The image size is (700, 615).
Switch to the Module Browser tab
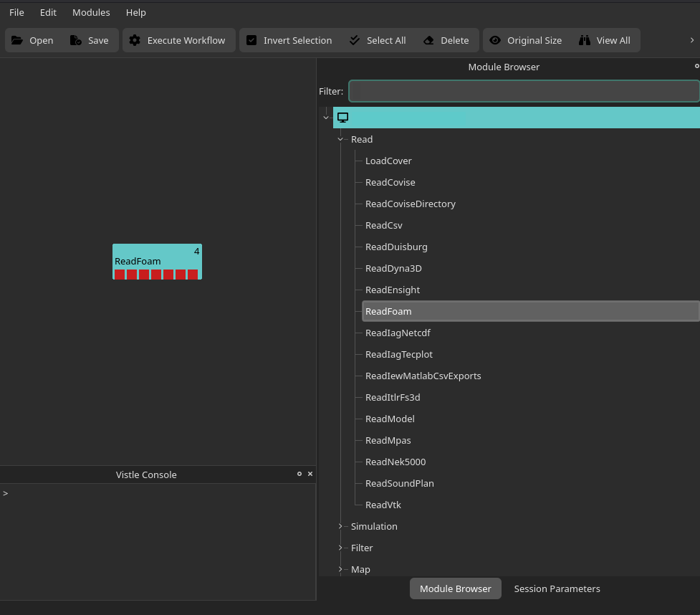point(456,588)
